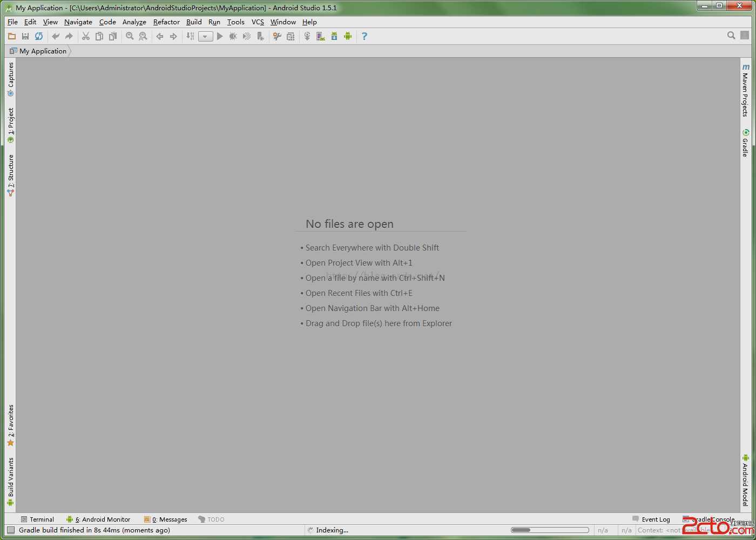Screen dimensions: 756x540
Task: Open the Android Device Monitor icon
Action: (348, 36)
